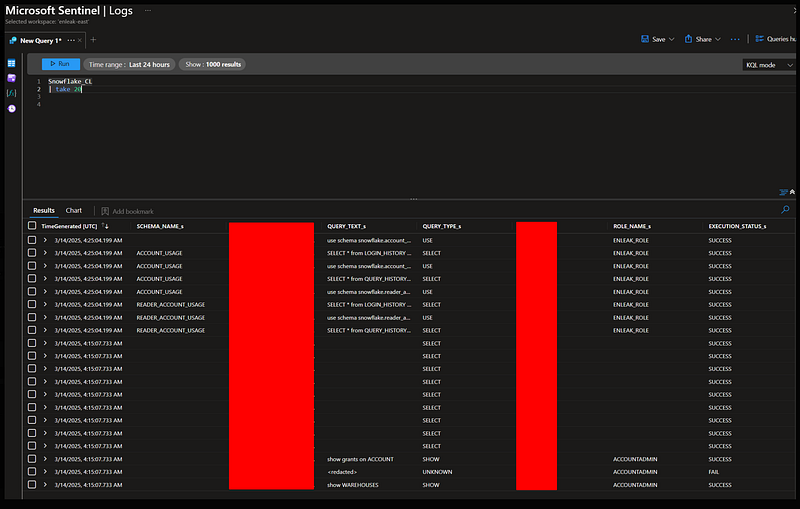Click the show grants on ACCOUNT cell
Image resolution: width=800 pixels, height=509 pixels.
pos(360,459)
